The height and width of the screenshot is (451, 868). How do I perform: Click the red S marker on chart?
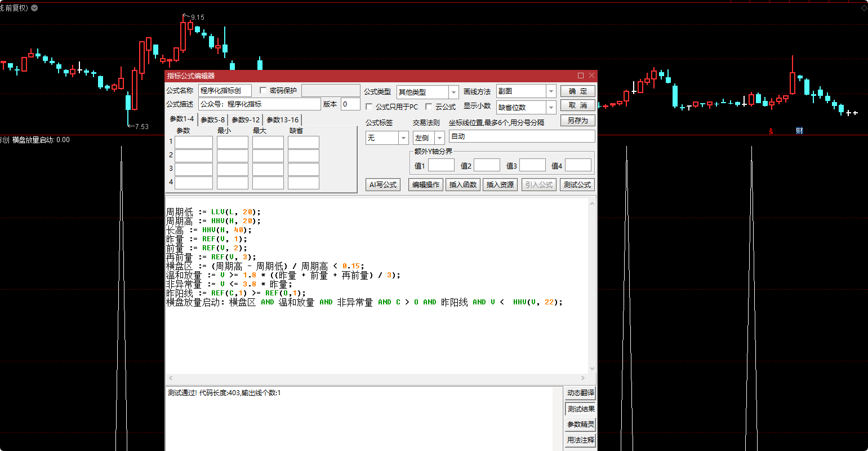click(771, 131)
